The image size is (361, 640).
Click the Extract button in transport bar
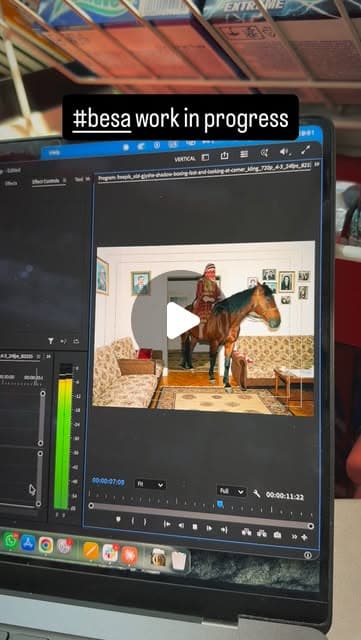click(262, 533)
